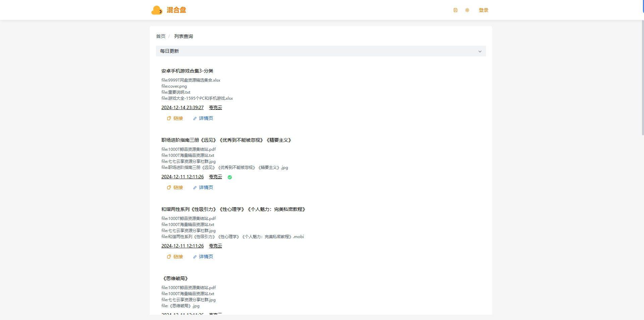The height and width of the screenshot is (320, 644).
Task: Click the copy icon beside 链接 under 安卓手机游戏合集3
Action: tap(169, 118)
